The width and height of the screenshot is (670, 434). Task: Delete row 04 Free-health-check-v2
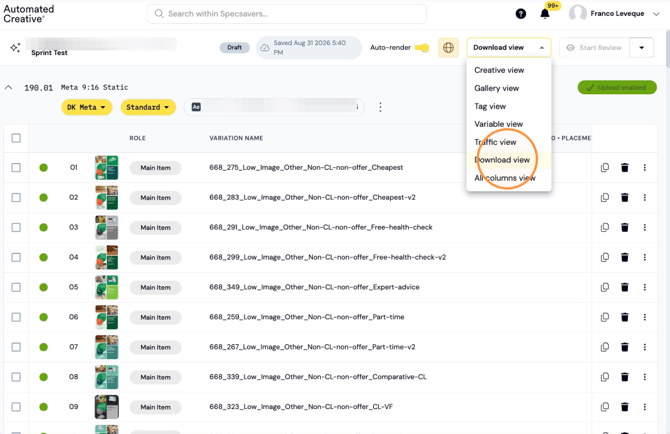(x=625, y=257)
